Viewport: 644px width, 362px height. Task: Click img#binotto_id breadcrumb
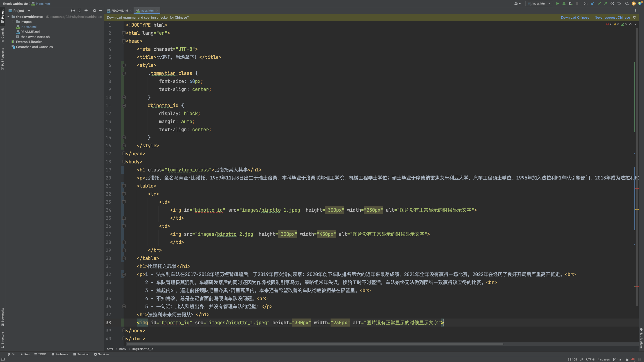coord(143,349)
